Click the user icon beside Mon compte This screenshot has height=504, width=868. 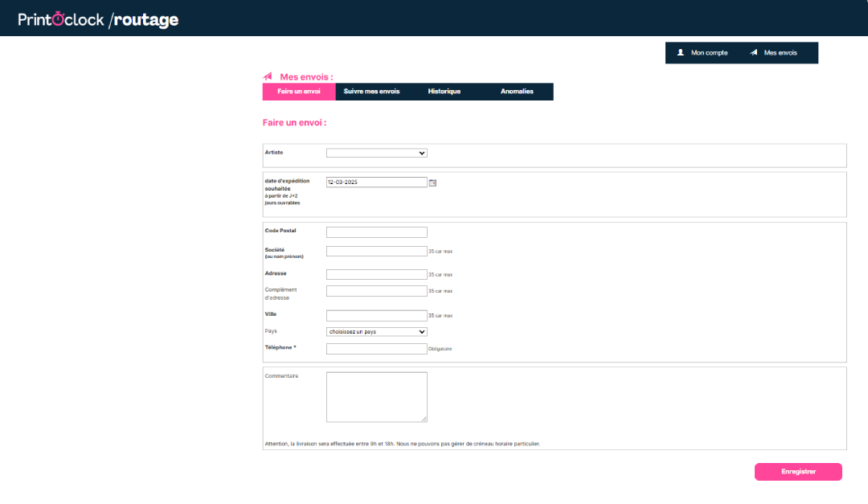[x=681, y=52]
